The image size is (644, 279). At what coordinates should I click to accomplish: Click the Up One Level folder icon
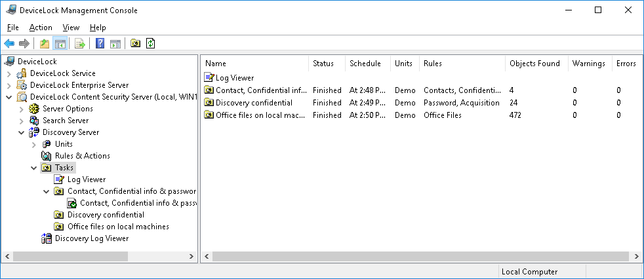(45, 44)
